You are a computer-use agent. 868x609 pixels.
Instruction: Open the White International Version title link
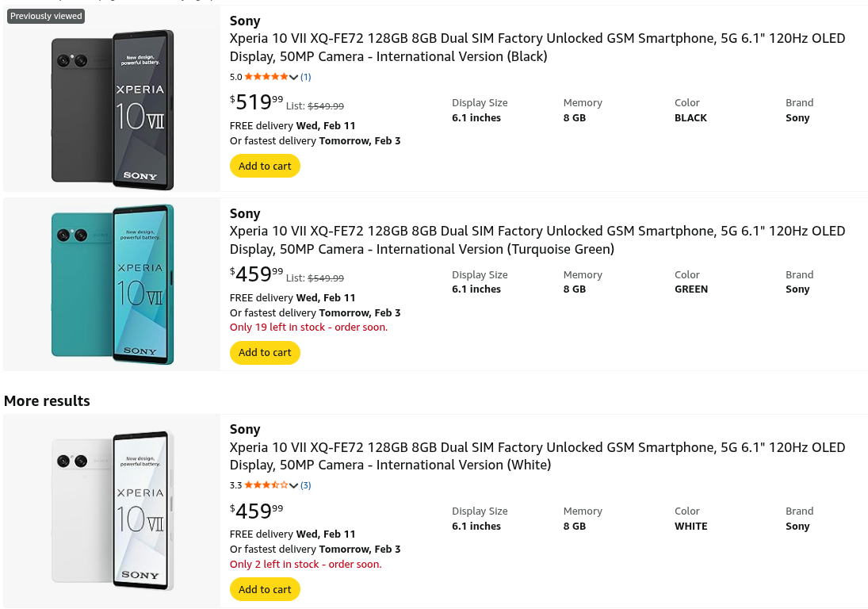tap(537, 456)
